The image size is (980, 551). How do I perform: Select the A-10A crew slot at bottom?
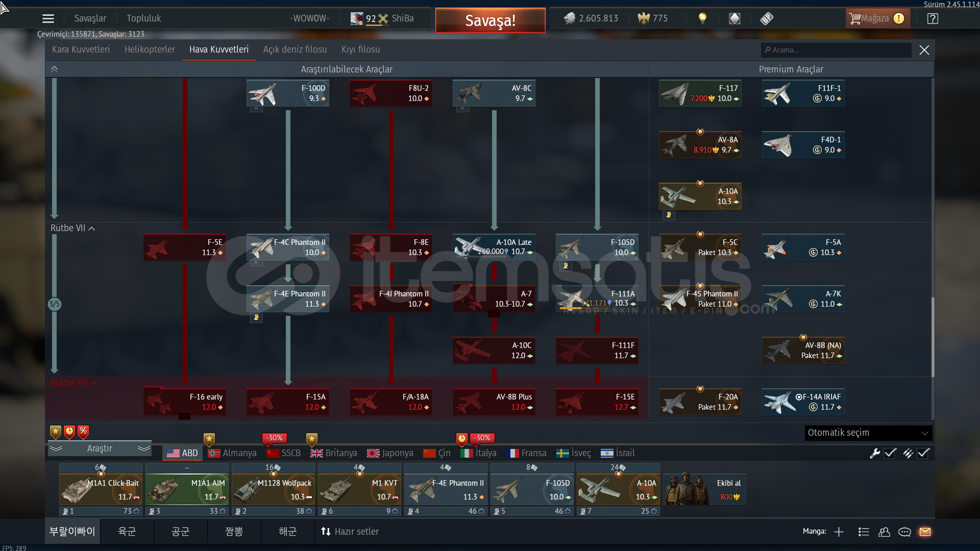(x=618, y=490)
